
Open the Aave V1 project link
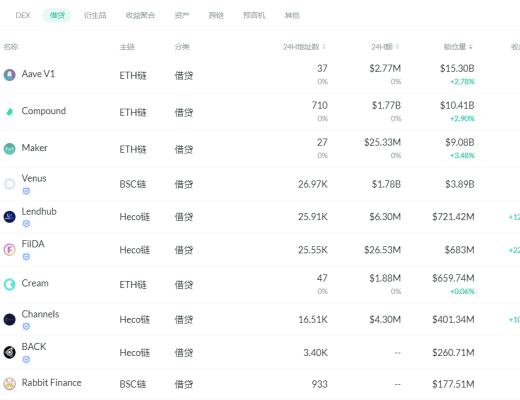pyautogui.click(x=38, y=74)
